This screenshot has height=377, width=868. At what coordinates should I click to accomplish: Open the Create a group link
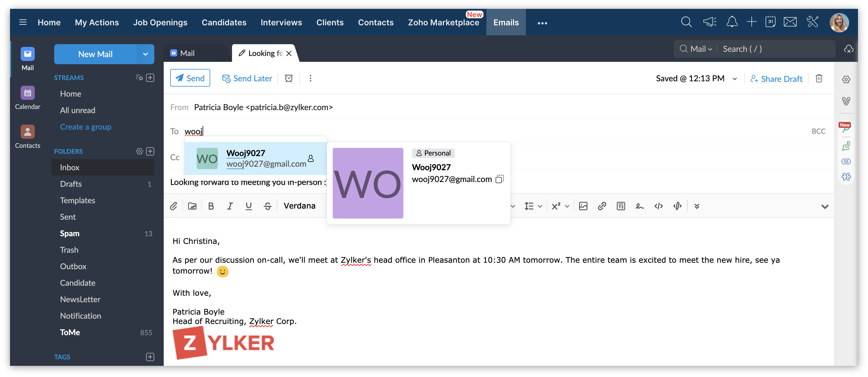coord(86,127)
